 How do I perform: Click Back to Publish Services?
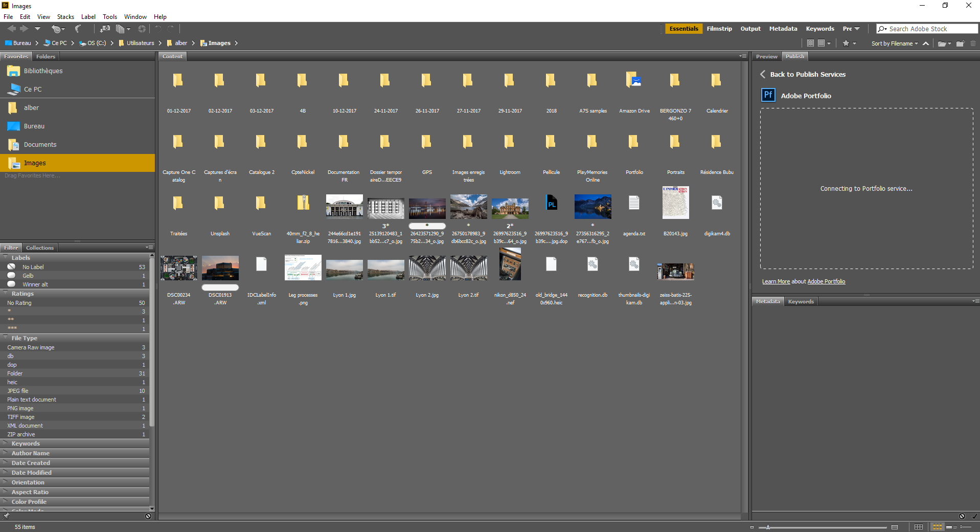(807, 74)
